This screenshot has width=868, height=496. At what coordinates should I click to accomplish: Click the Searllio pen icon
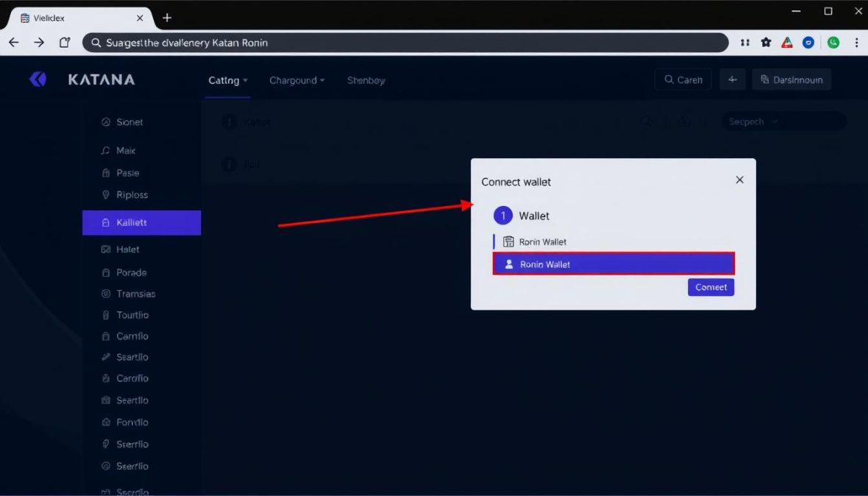click(x=106, y=357)
